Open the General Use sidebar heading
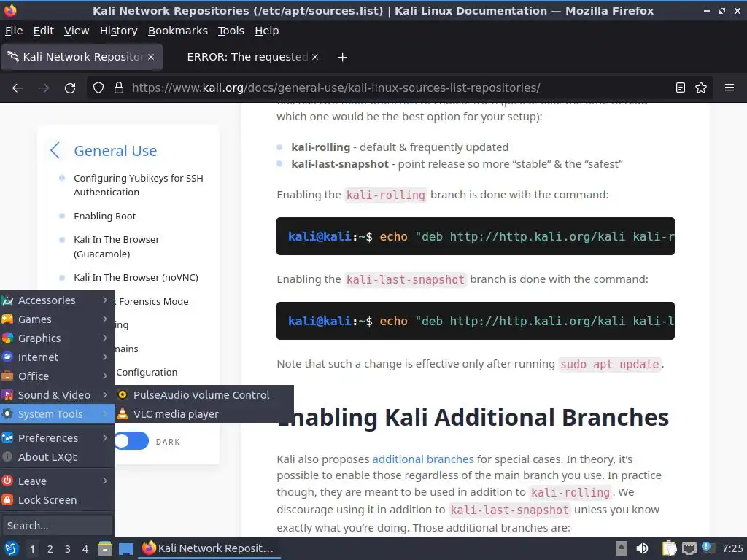Viewport: 747px width, 560px height. [115, 150]
